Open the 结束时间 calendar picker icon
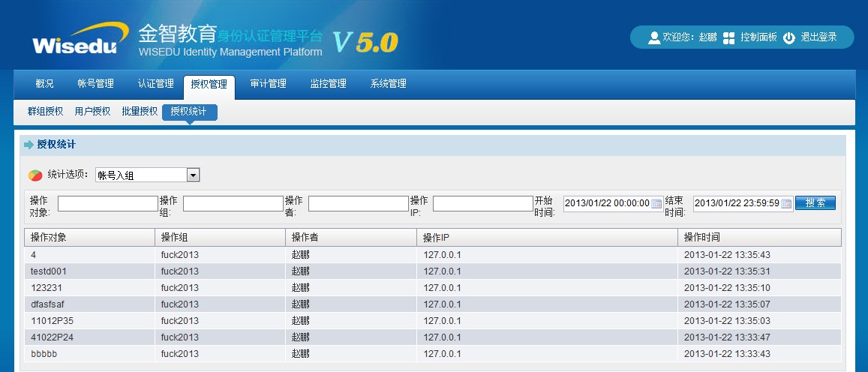Viewport: 868px width, 372px height. point(786,204)
